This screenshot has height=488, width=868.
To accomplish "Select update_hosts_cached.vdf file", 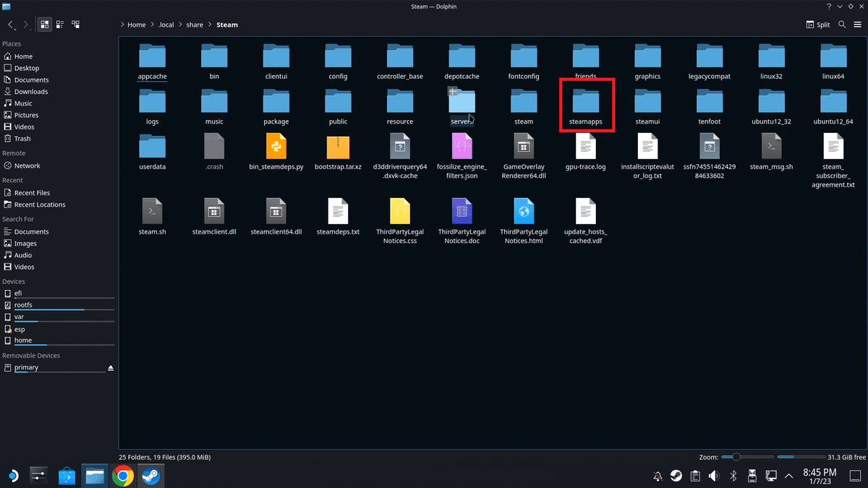I will click(586, 221).
